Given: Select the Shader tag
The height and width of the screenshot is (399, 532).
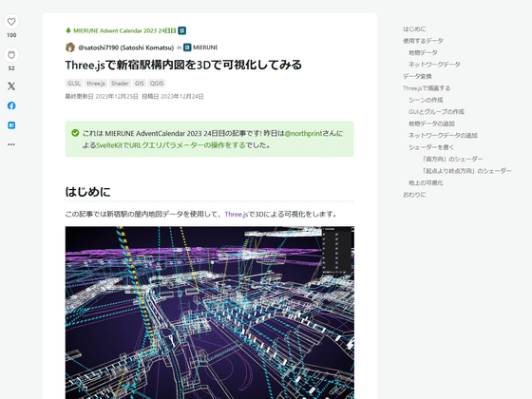Looking at the screenshot, I should point(120,84).
